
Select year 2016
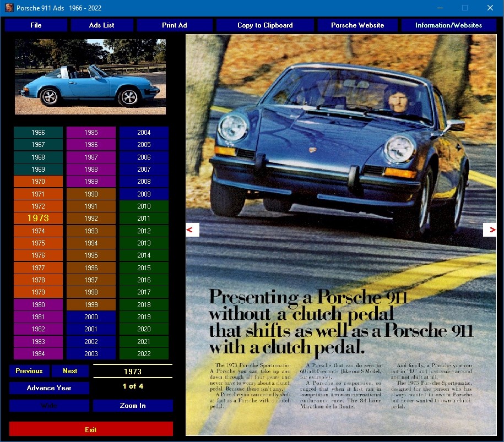click(144, 280)
